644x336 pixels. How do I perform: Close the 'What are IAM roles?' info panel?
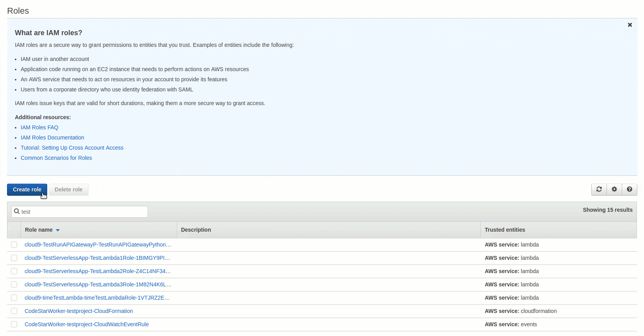630,25
